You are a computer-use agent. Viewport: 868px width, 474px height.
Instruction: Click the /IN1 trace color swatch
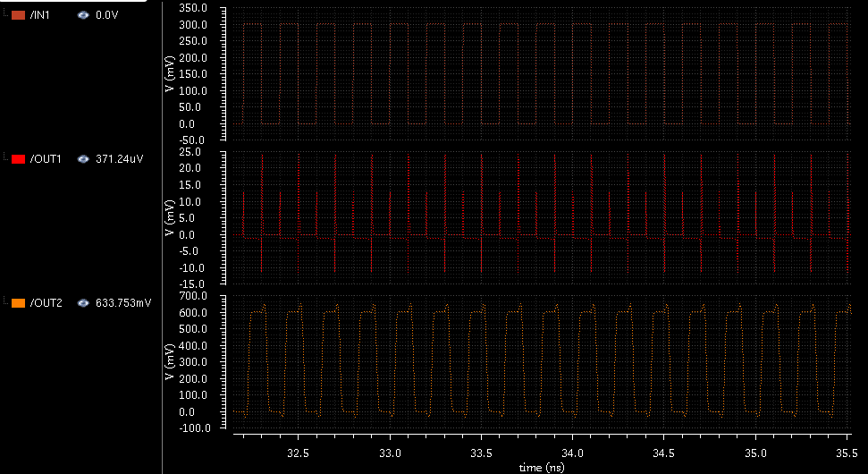(18, 15)
